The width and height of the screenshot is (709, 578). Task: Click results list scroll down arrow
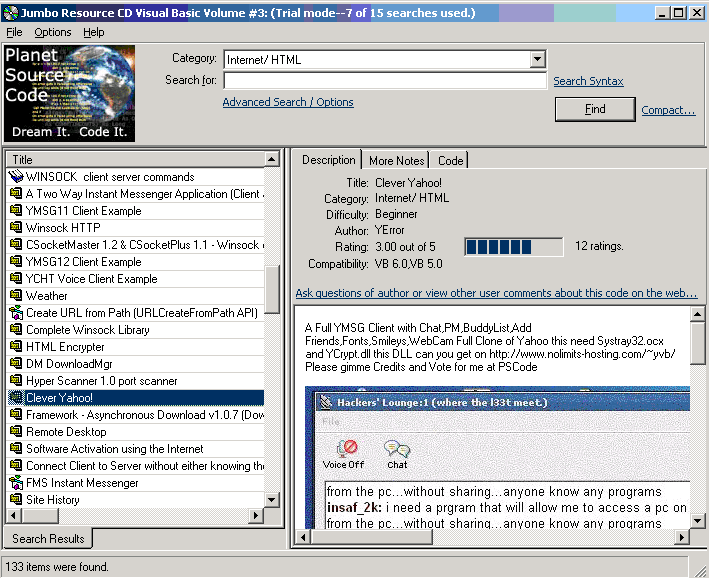271,499
